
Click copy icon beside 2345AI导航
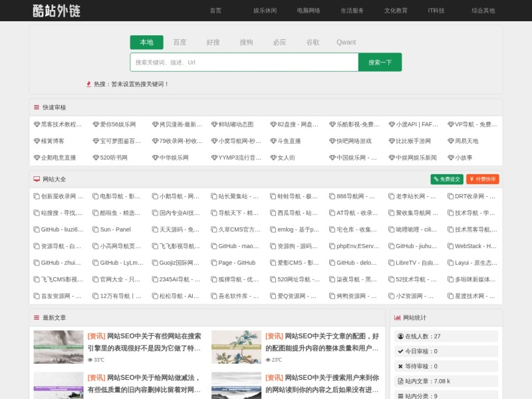click(155, 279)
